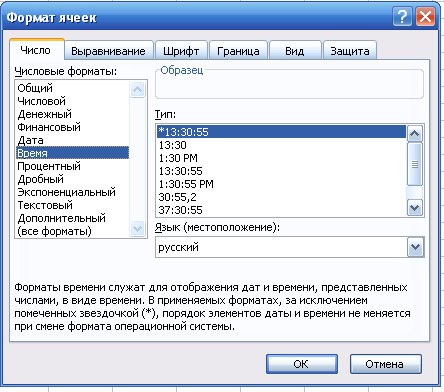Open the Защита tab
The image size is (444, 392).
click(350, 51)
